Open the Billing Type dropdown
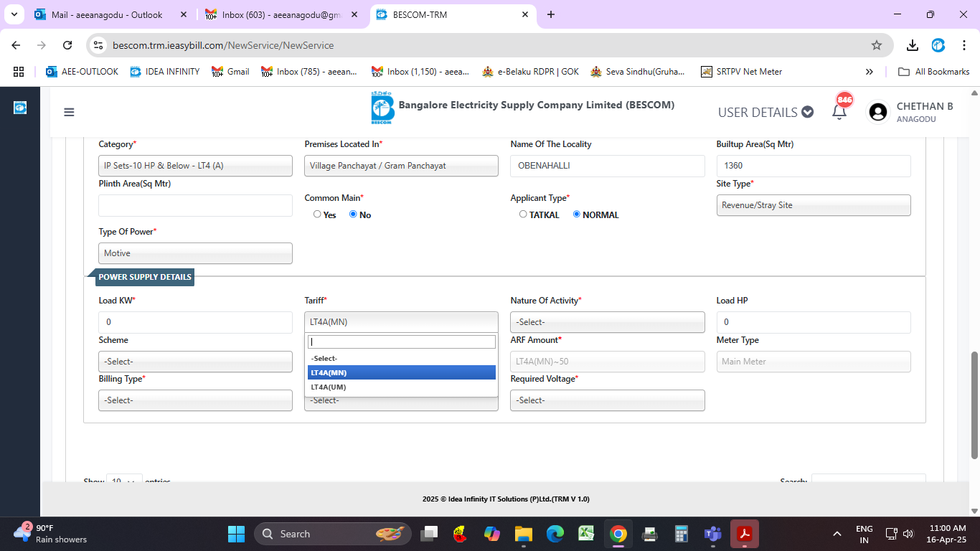Viewport: 980px width, 551px height. click(x=195, y=400)
